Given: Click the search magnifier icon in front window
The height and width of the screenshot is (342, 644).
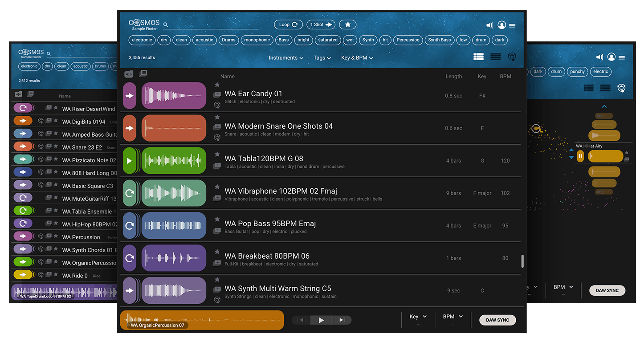Looking at the screenshot, I should [166, 25].
